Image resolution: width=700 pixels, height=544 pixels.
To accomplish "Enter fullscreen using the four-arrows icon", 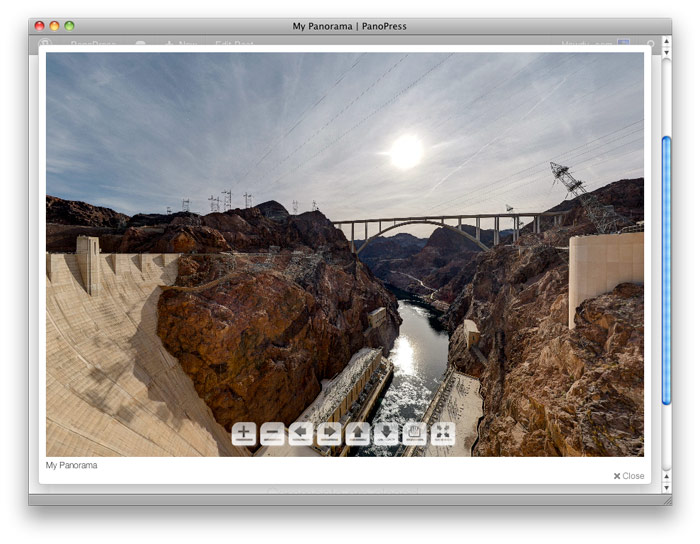I will click(x=443, y=434).
